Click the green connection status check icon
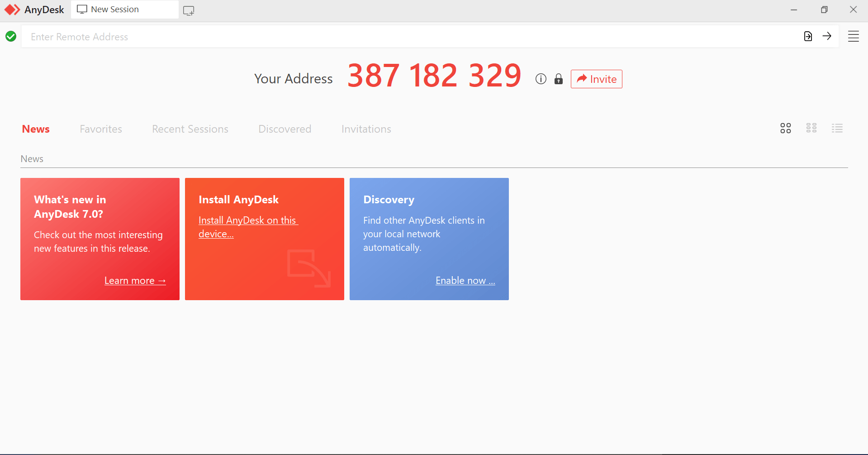868x455 pixels. (11, 36)
